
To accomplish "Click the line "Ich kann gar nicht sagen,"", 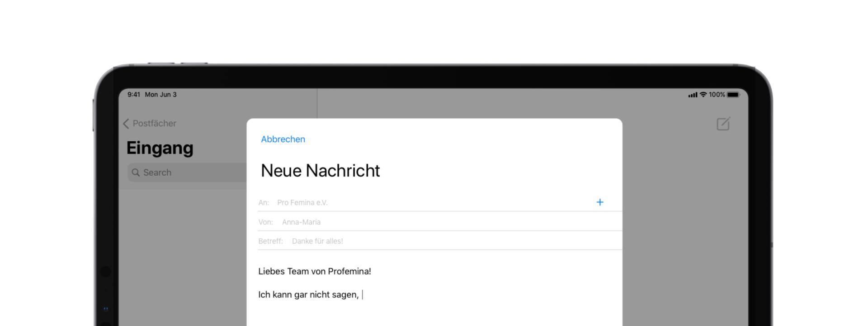I will pyautogui.click(x=308, y=295).
